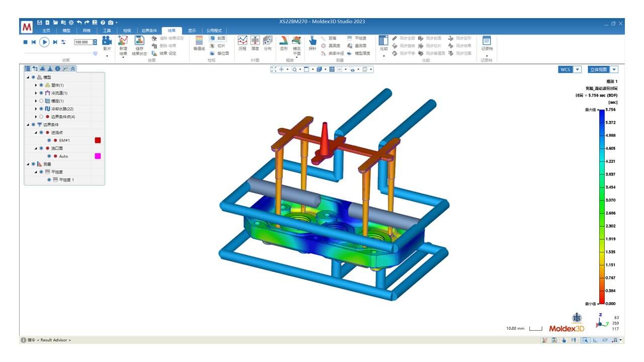Click the 探针 probe tool icon
Image resolution: width=644 pixels, height=362 pixels.
point(312,42)
